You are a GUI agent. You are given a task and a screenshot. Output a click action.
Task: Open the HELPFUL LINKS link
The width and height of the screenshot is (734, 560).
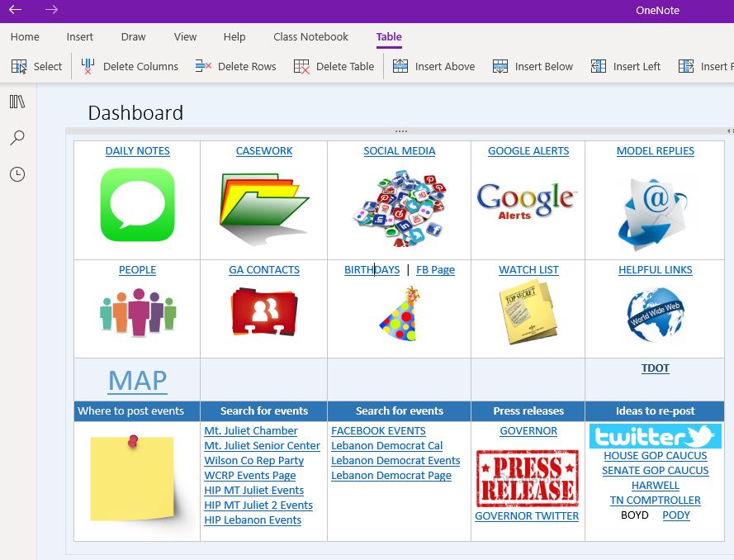[x=656, y=270]
